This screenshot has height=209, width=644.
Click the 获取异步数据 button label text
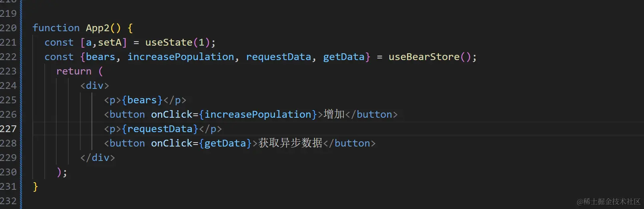290,143
